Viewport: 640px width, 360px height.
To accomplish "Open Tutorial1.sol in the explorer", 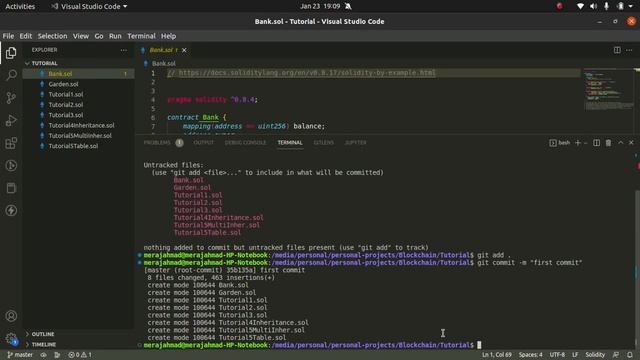I will coord(78,94).
